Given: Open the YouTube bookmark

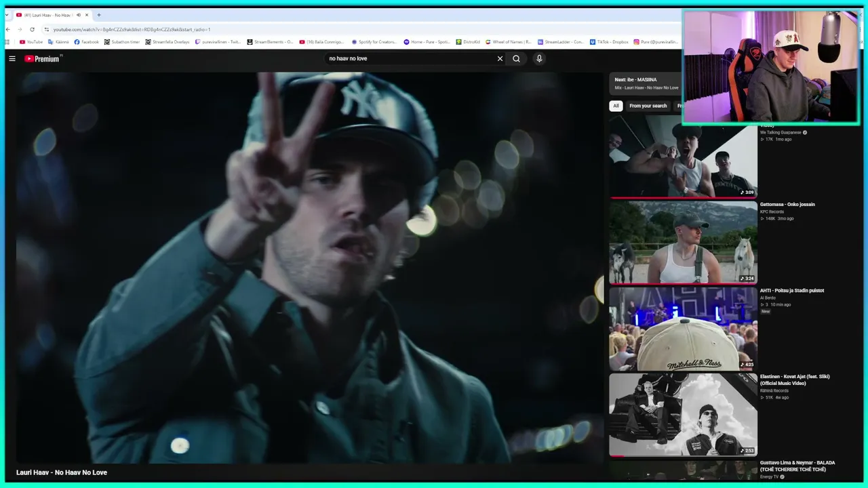Looking at the screenshot, I should [x=31, y=42].
